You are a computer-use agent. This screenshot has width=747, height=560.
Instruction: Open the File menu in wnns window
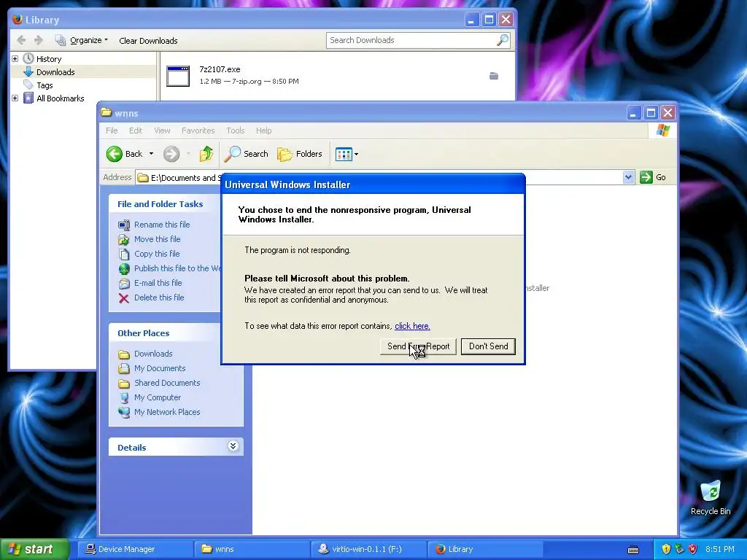coord(112,131)
